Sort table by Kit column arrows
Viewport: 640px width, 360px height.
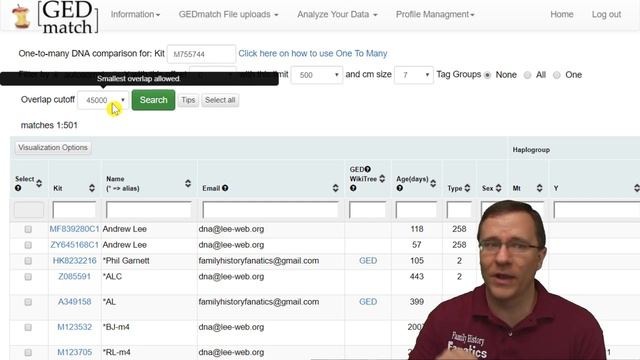pos(92,188)
